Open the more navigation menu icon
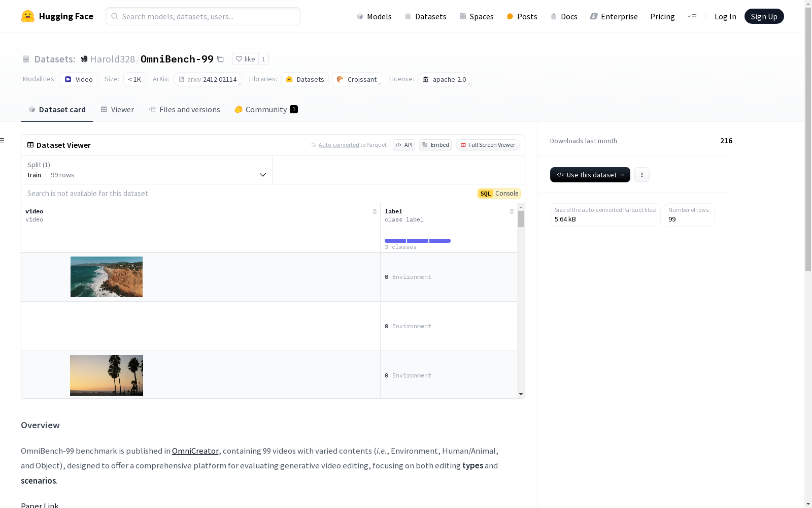The width and height of the screenshot is (812, 508). (692, 16)
